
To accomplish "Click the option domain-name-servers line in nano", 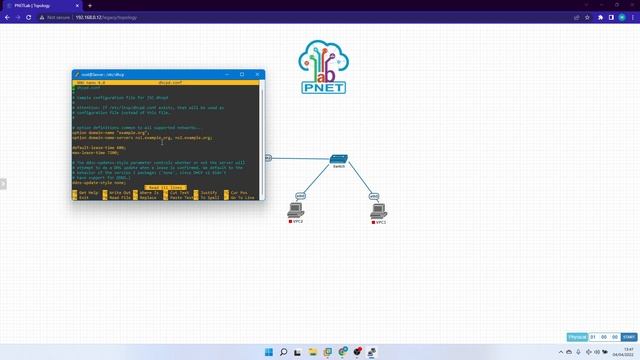I will tap(142, 138).
